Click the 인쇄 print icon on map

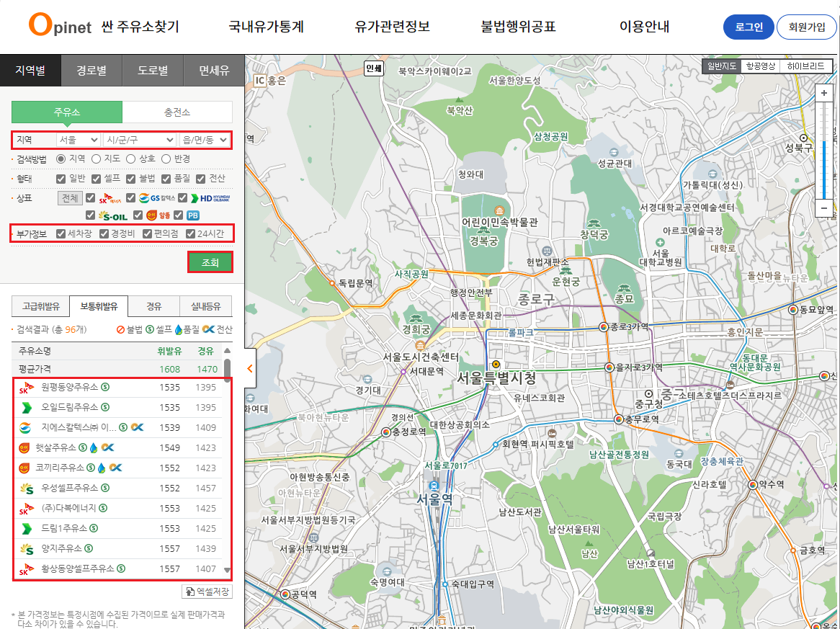373,68
